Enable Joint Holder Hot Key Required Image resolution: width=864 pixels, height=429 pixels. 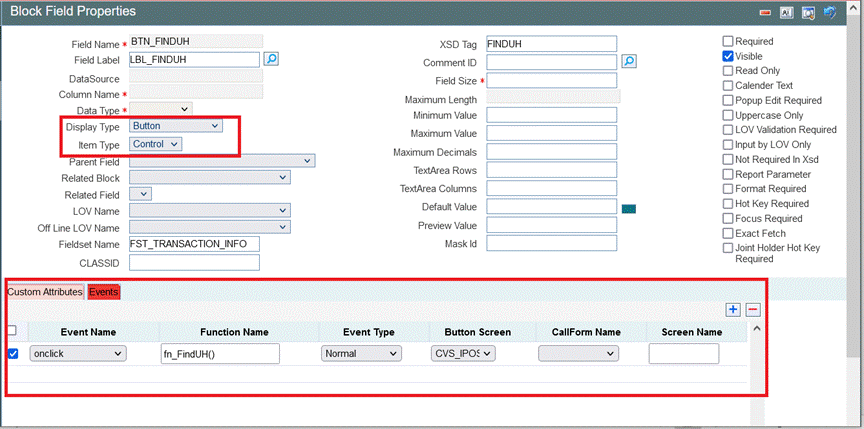(728, 248)
